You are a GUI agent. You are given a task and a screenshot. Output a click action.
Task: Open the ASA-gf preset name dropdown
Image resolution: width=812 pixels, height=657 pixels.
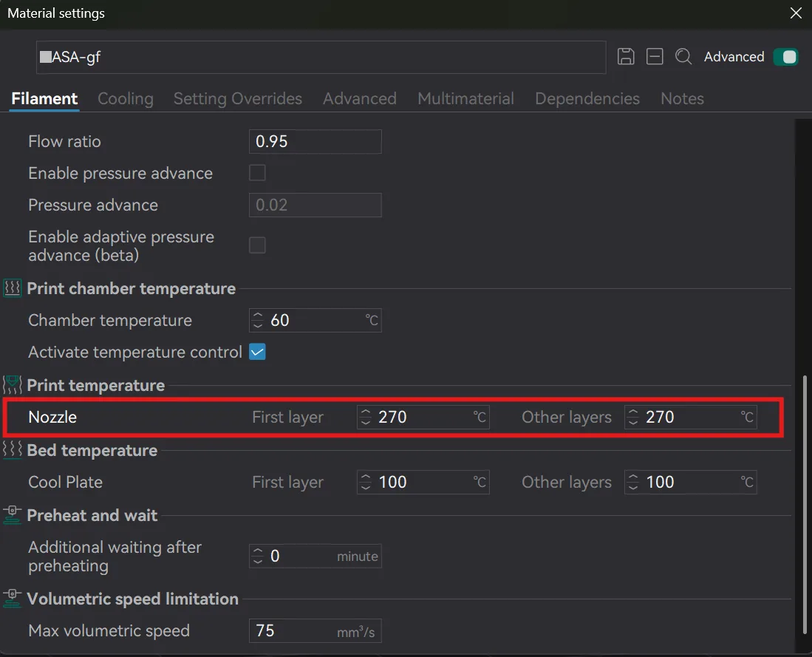point(321,57)
